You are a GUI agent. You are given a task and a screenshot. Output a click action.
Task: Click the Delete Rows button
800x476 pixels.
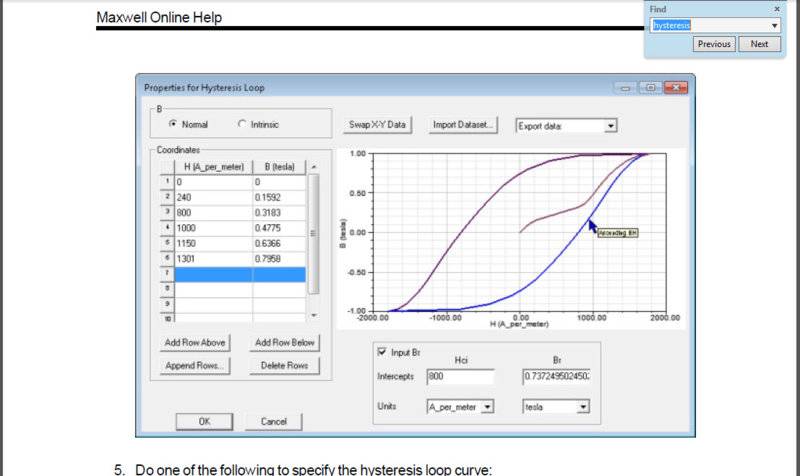coord(284,365)
